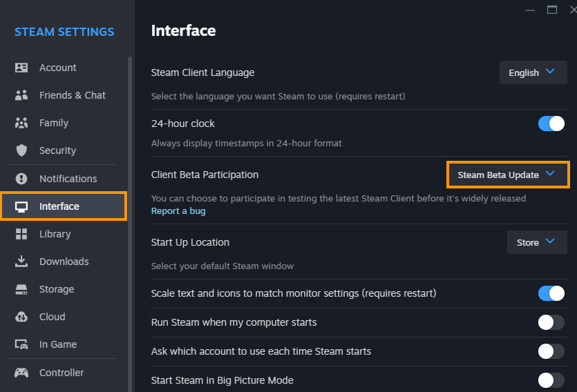577x392 pixels.
Task: Open Cloud settings section
Action: [64, 317]
